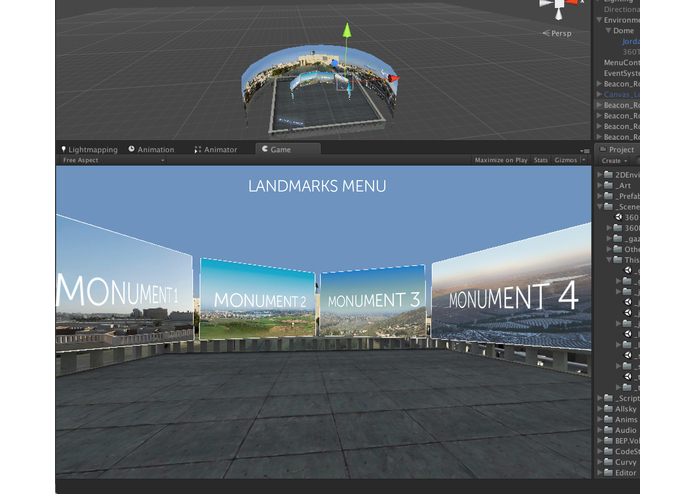The height and width of the screenshot is (494, 695).
Task: Click the _gaz folder icon in Project
Action: (x=618, y=238)
